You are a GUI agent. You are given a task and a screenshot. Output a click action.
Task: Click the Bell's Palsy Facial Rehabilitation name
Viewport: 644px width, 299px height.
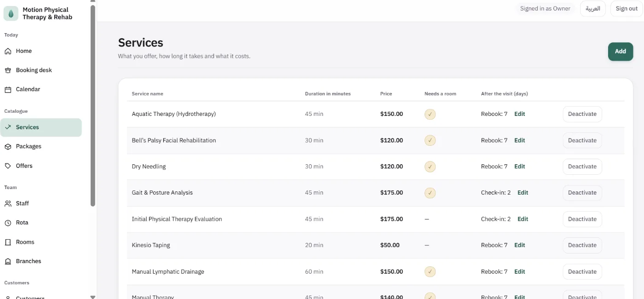pos(174,140)
